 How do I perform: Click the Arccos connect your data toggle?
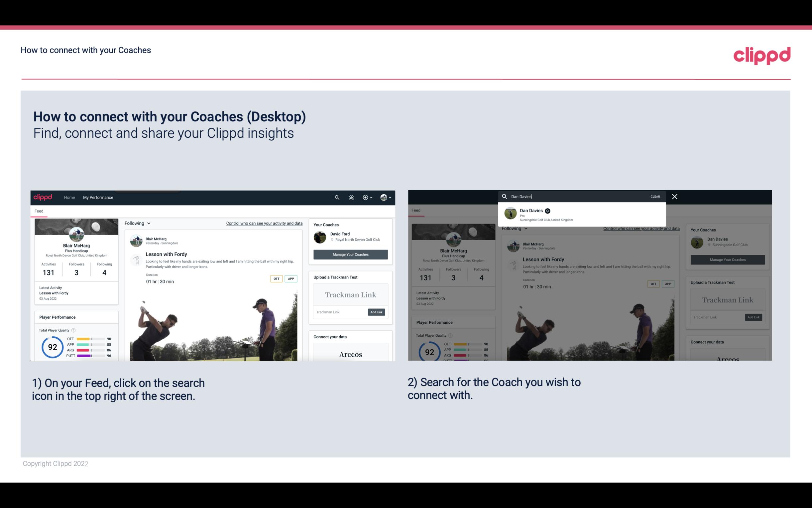350,354
